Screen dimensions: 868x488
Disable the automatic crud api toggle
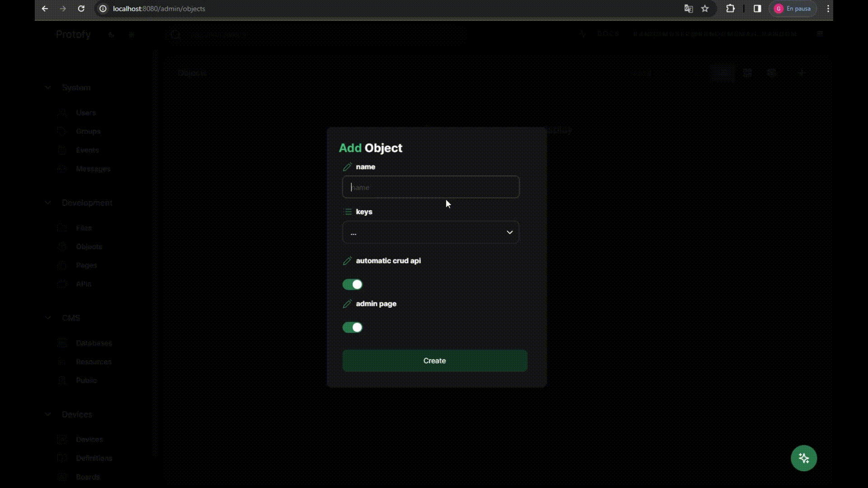(353, 285)
